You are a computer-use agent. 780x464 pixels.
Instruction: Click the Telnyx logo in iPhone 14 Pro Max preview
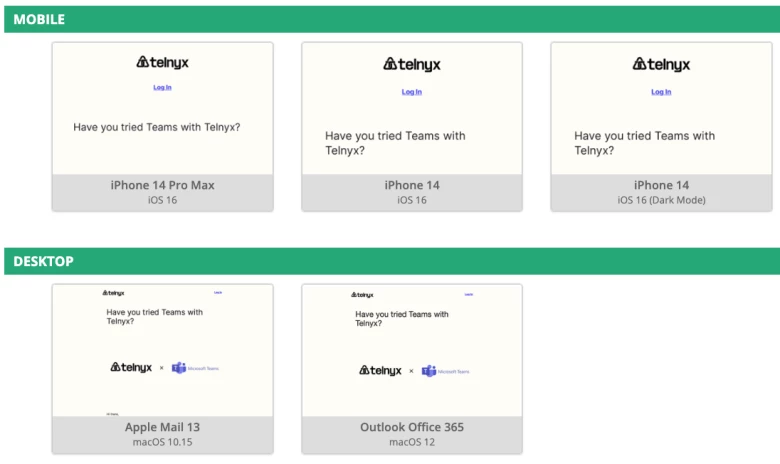tap(163, 63)
